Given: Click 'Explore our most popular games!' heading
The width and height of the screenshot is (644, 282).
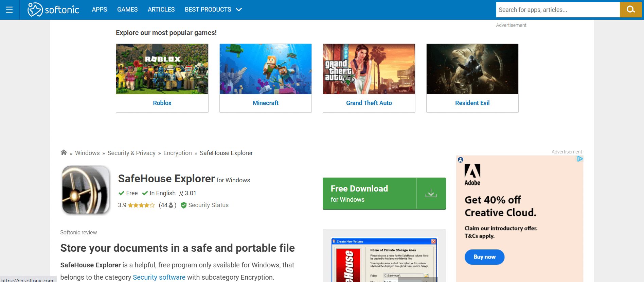Looking at the screenshot, I should pyautogui.click(x=166, y=33).
